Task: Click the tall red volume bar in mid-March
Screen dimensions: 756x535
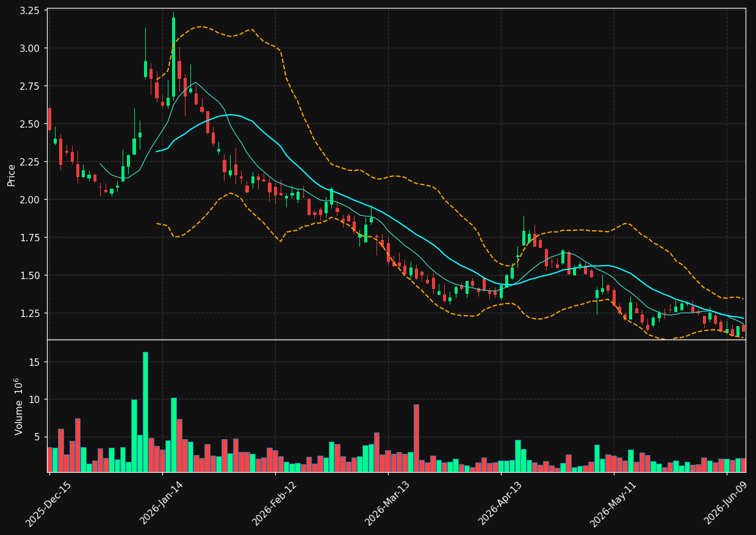Action: pos(416,438)
